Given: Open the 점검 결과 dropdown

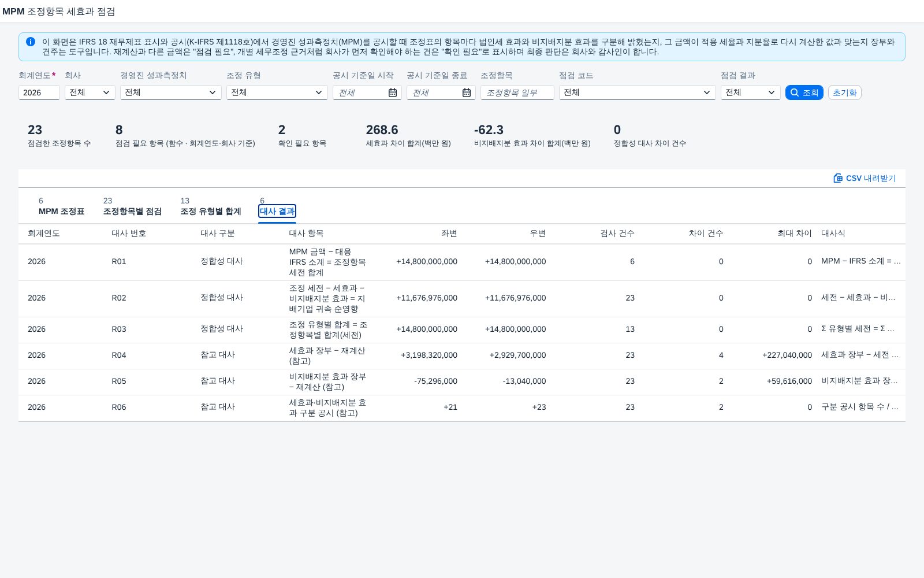Looking at the screenshot, I should [x=751, y=92].
